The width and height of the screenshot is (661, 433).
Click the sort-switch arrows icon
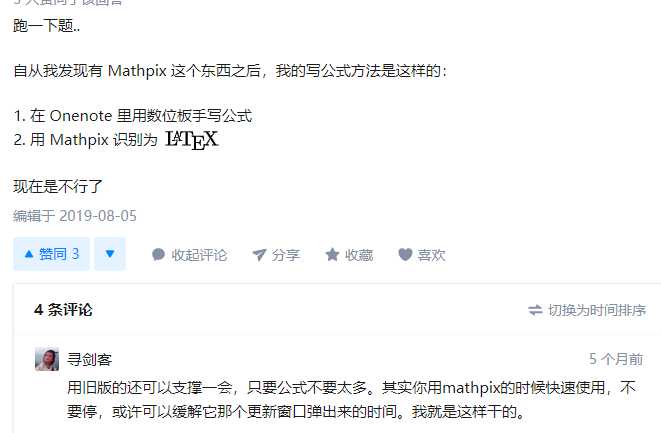(535, 310)
